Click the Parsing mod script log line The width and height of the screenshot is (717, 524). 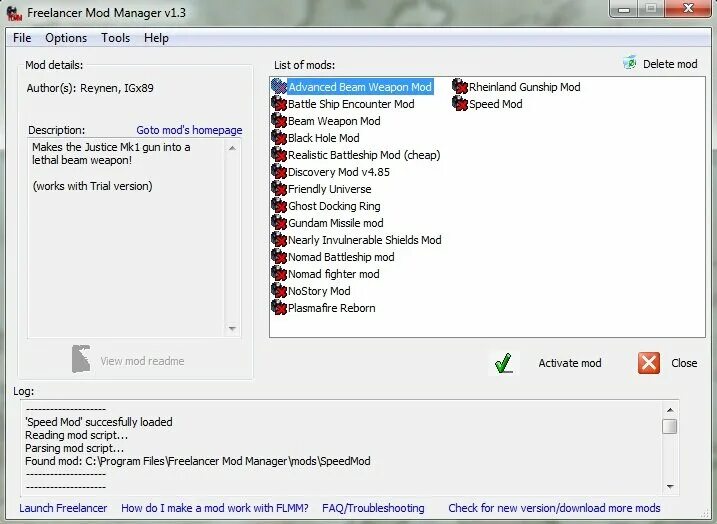[75, 448]
